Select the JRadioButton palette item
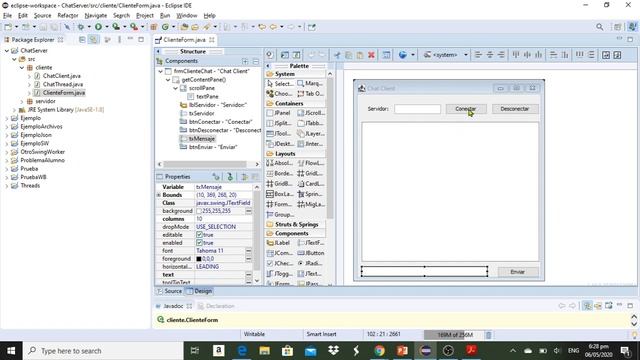This screenshot has width=640, height=360. (311, 263)
